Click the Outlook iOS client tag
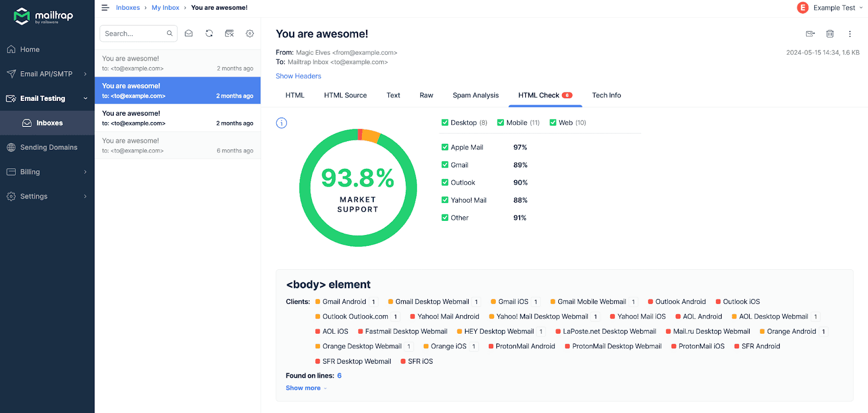This screenshot has height=413, width=868. click(x=738, y=302)
